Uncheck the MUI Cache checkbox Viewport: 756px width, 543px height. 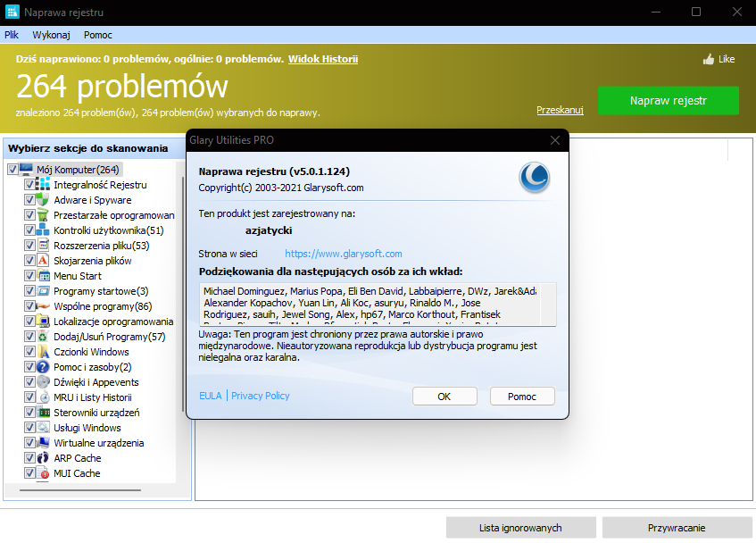click(x=29, y=473)
